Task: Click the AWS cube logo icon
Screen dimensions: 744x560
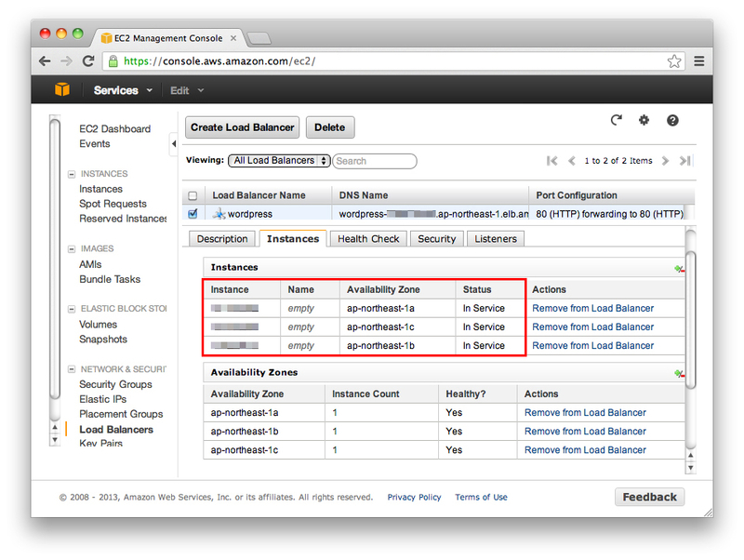Action: point(62,89)
